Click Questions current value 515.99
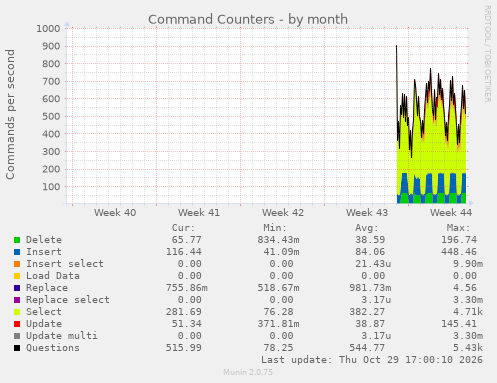The width and height of the screenshot is (497, 383). [184, 348]
